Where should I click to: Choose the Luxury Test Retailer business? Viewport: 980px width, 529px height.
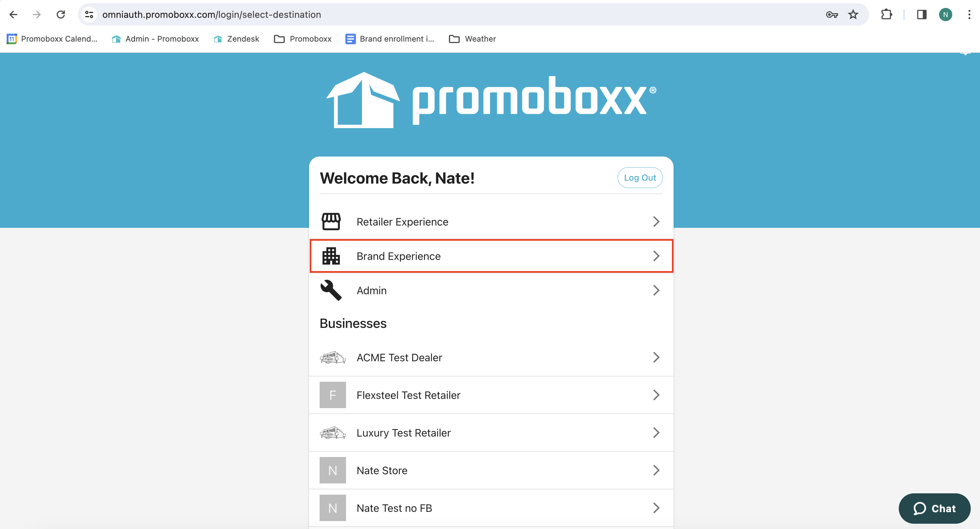[x=491, y=433]
